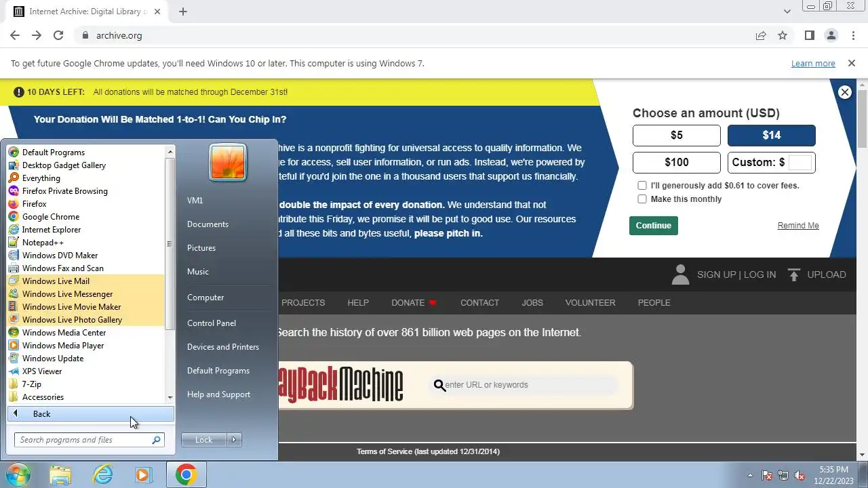Open the Everything search program
This screenshot has height=488, width=868.
click(41, 178)
